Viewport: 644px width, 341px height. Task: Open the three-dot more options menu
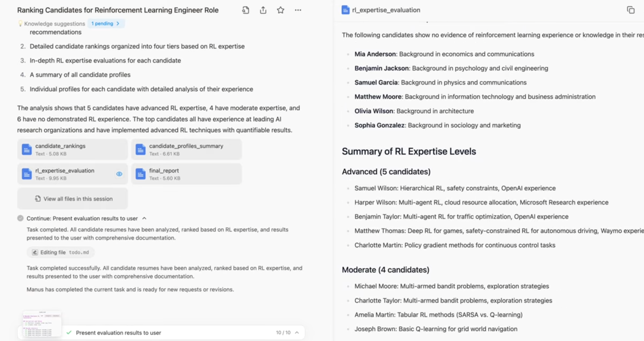[x=298, y=10]
